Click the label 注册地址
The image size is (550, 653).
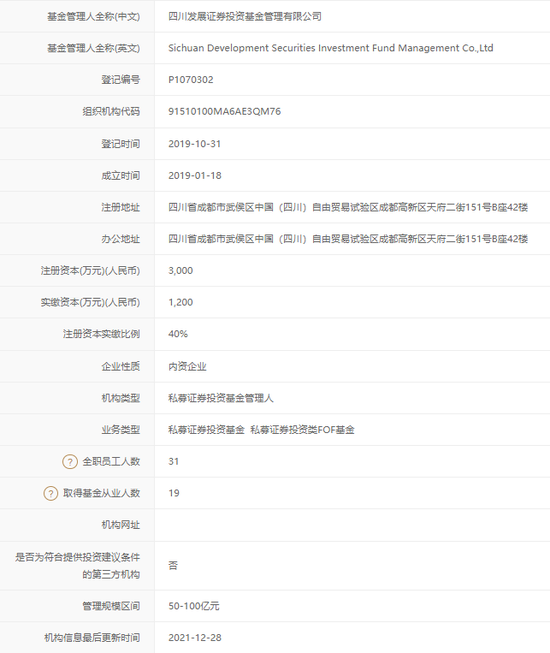point(121,207)
